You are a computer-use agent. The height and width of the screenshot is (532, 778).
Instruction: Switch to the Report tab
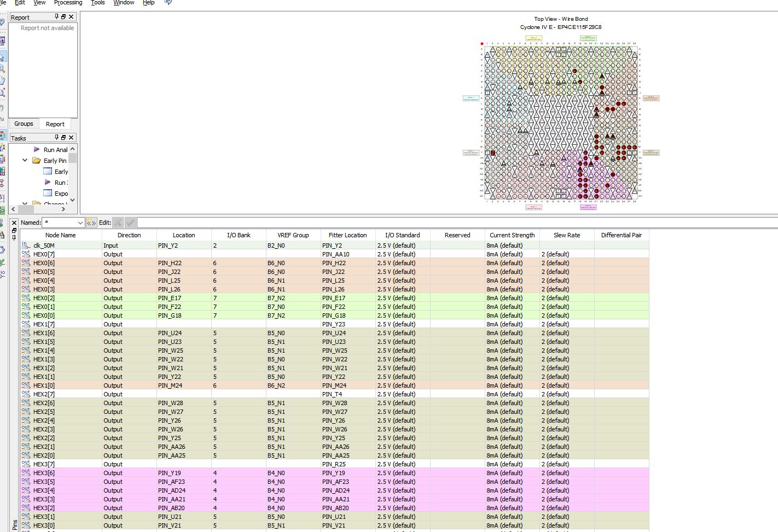55,124
